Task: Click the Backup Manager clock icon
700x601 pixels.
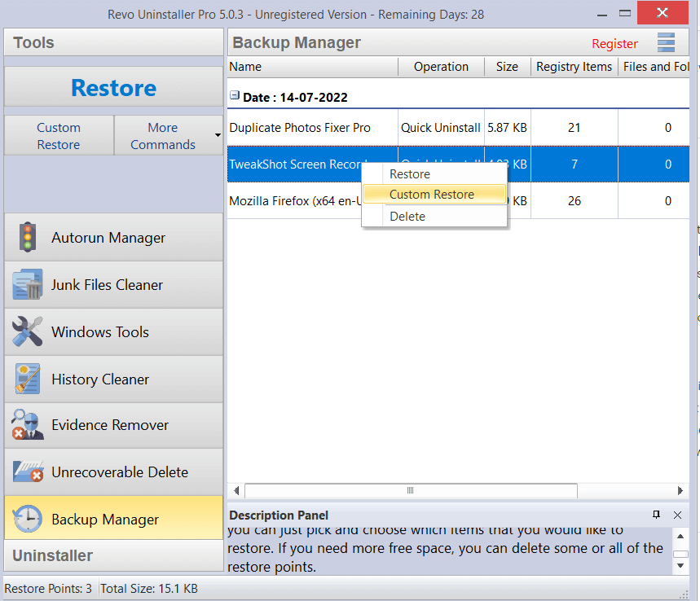Action: 27,519
